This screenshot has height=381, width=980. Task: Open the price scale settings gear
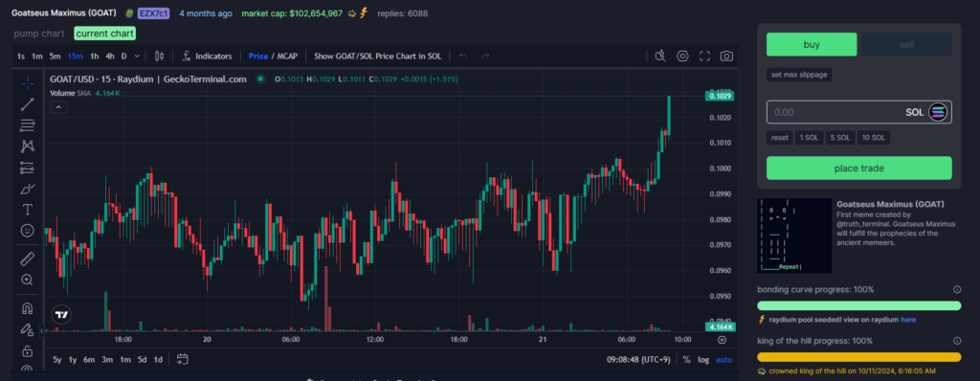click(x=723, y=340)
